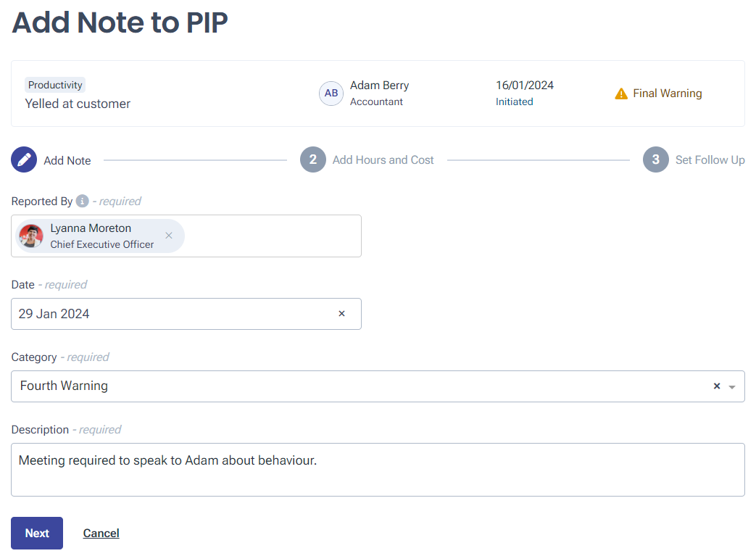
Task: Click the pencil Add Note step icon
Action: click(x=24, y=159)
